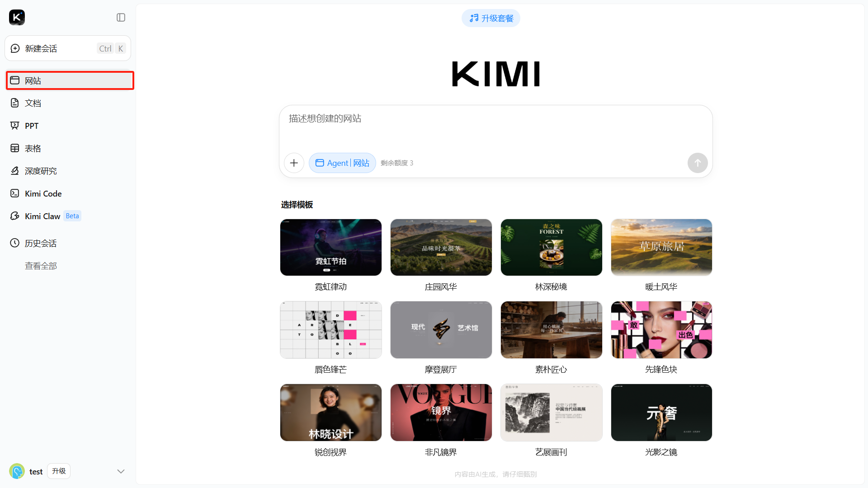Click the Kimi logo icon
The image size is (868, 488).
tap(17, 18)
